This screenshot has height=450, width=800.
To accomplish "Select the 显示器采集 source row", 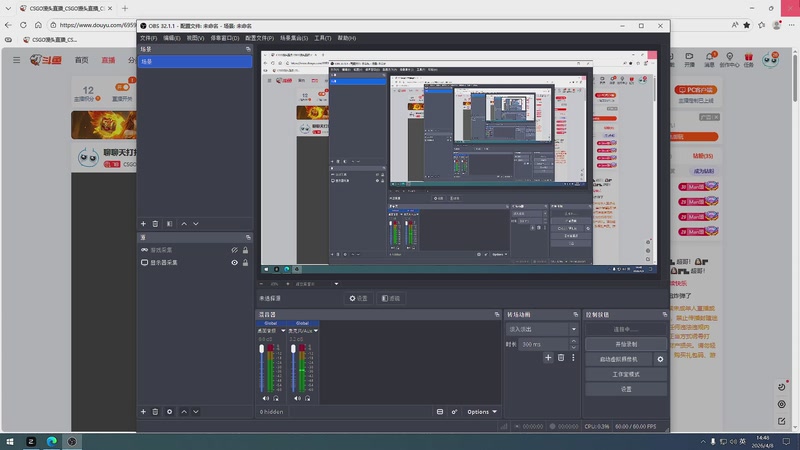I will coord(195,263).
